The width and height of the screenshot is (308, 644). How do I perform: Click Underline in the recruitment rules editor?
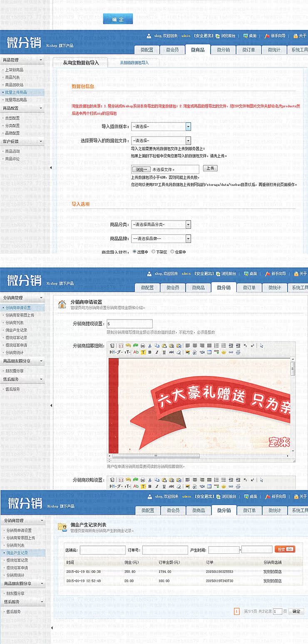coord(164,352)
